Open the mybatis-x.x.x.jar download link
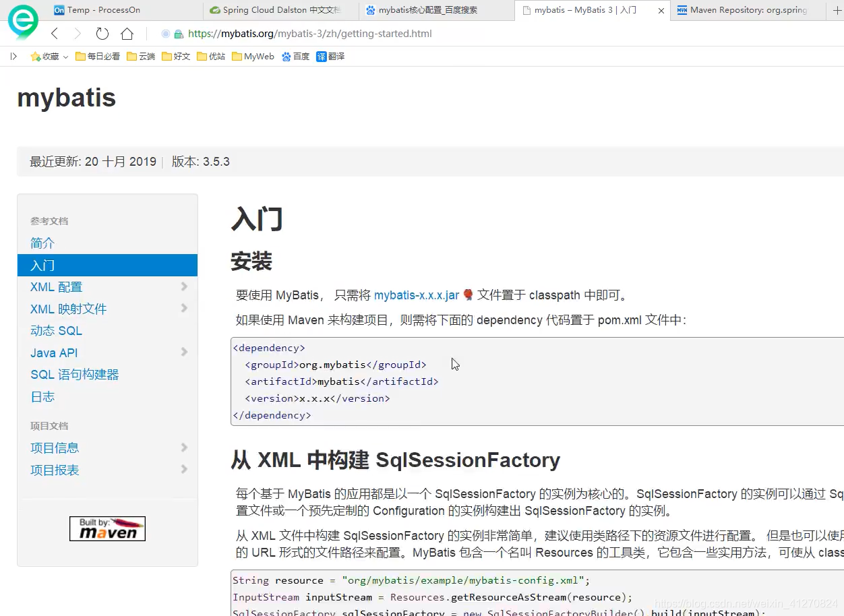Viewport: 844px width, 616px height. point(417,295)
